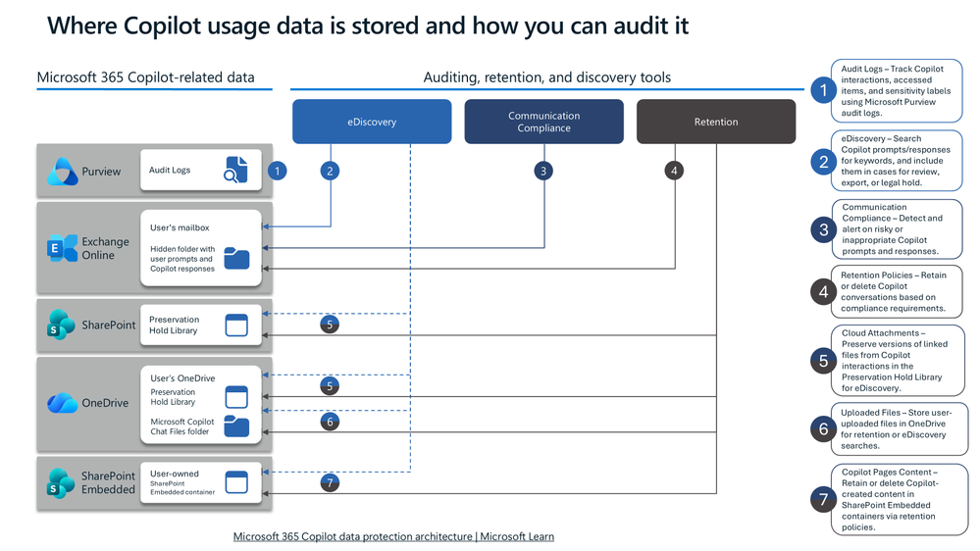
Task: Click the SharePoint Embedded logo icon
Action: click(61, 483)
